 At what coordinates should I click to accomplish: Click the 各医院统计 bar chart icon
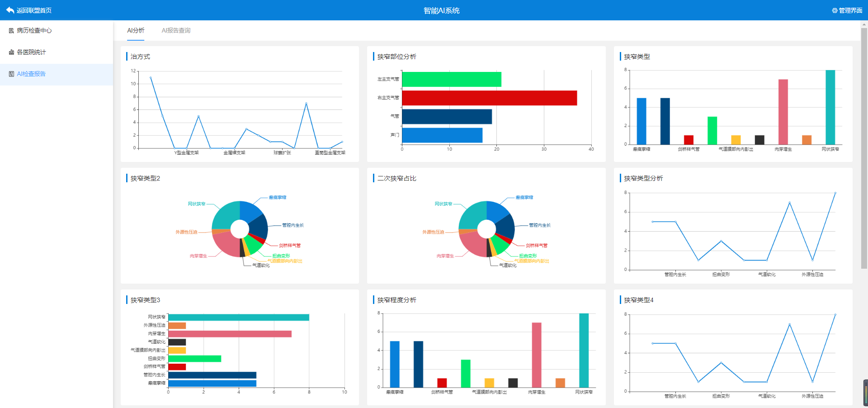pos(11,52)
